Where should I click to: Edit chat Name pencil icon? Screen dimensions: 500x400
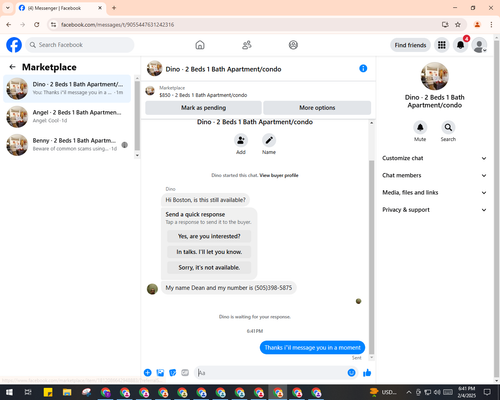269,140
